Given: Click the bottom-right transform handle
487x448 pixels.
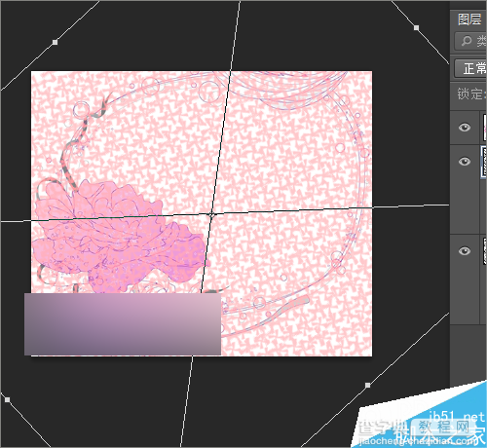Looking at the screenshot, I should [x=367, y=385].
